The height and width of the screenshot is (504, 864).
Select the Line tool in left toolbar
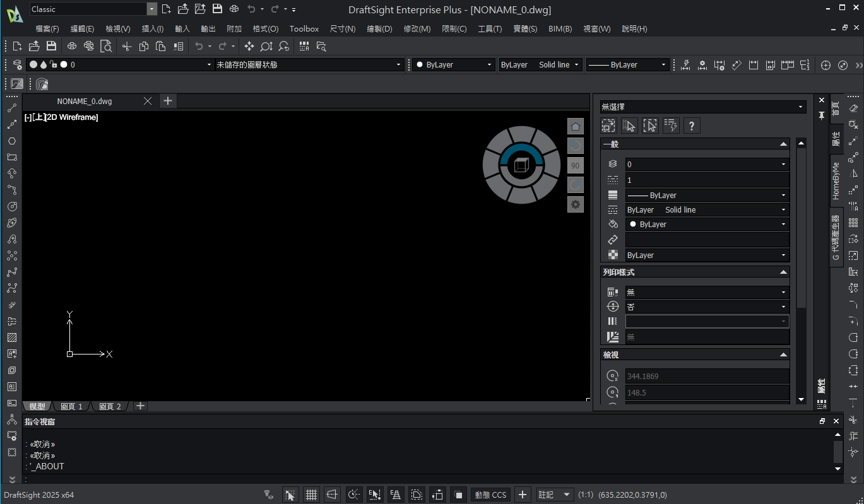coord(12,108)
